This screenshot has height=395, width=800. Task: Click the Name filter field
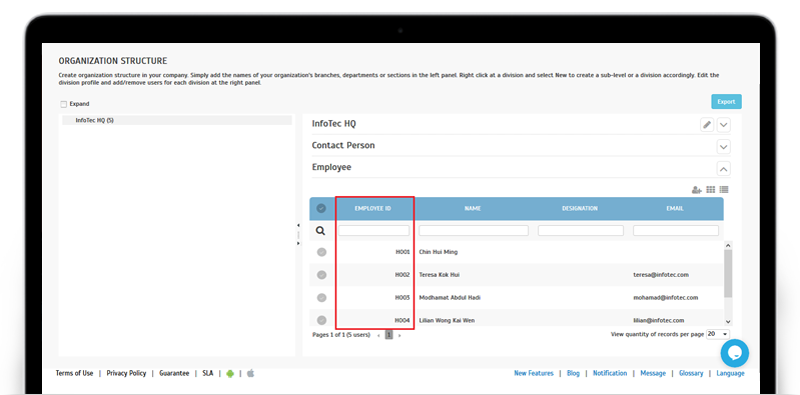click(x=473, y=231)
